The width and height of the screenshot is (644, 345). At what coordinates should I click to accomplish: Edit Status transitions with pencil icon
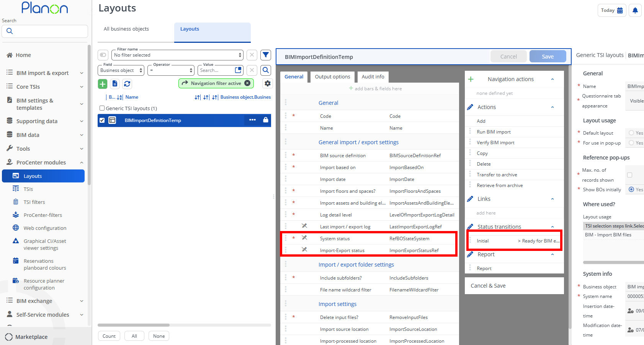point(470,227)
